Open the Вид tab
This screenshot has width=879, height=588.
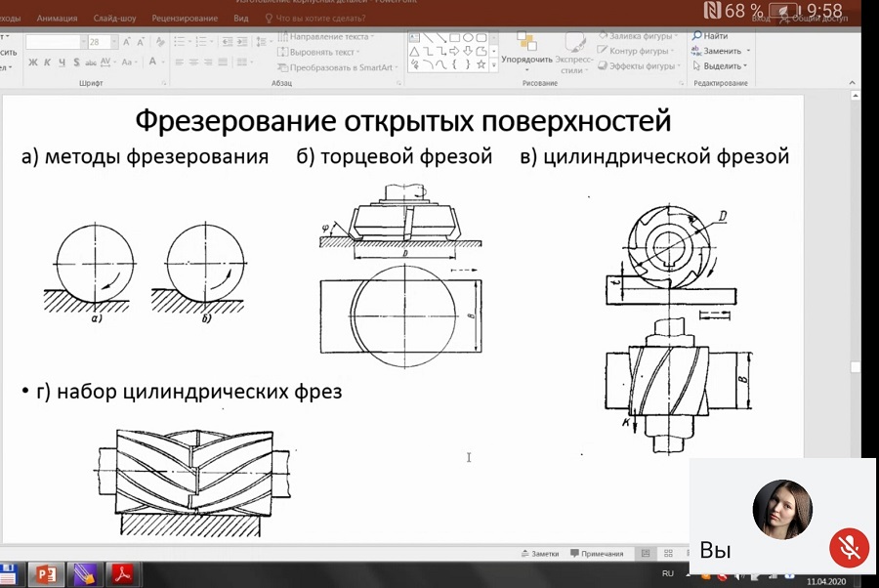click(x=241, y=18)
